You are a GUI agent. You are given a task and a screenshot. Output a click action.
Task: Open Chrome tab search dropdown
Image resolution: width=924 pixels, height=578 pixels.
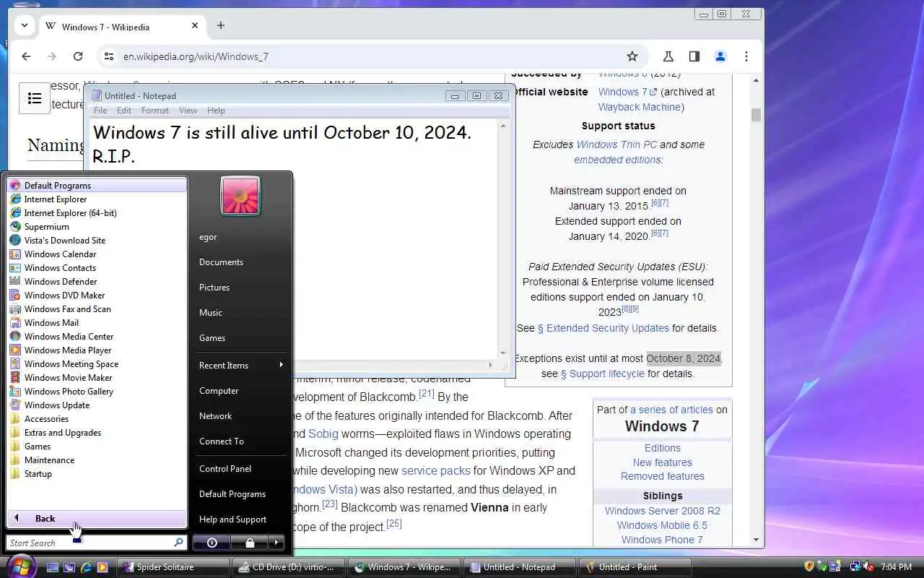(x=25, y=25)
